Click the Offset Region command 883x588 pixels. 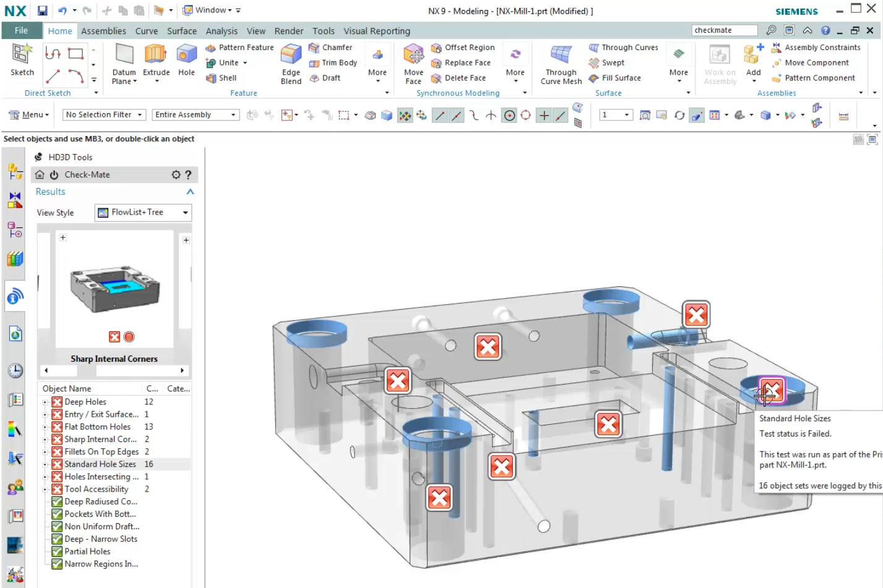point(463,48)
